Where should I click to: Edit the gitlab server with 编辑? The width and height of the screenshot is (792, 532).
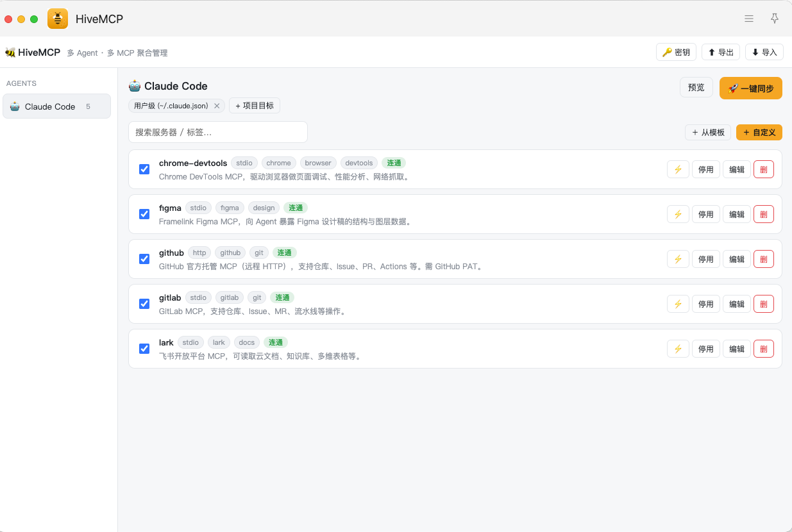(x=737, y=304)
